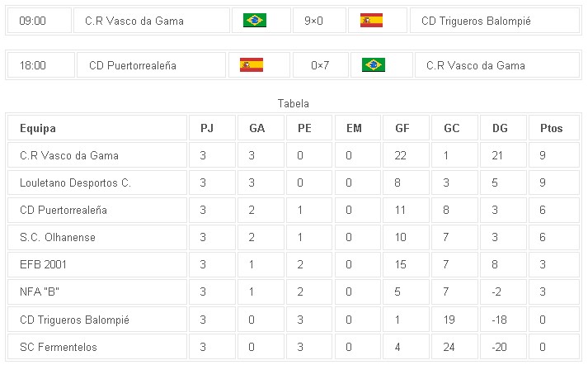The height and width of the screenshot is (365, 588).
Task: Click Brazil flag in the 09:00 match row
Action: [x=255, y=21]
